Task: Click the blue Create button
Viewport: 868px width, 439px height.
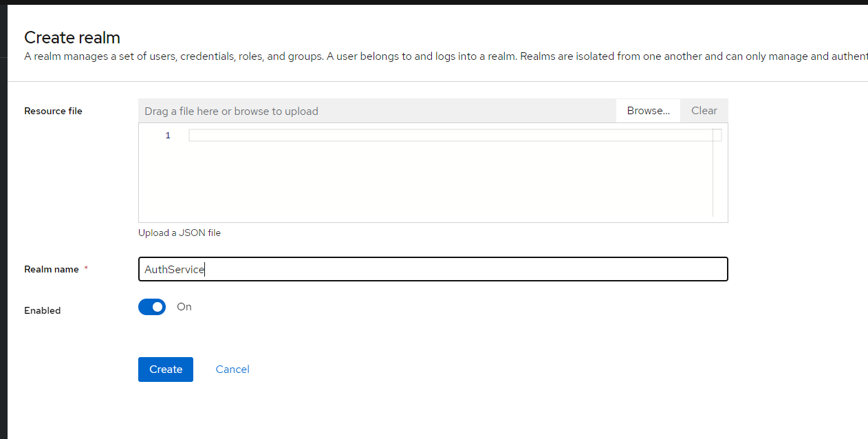Action: (x=166, y=370)
